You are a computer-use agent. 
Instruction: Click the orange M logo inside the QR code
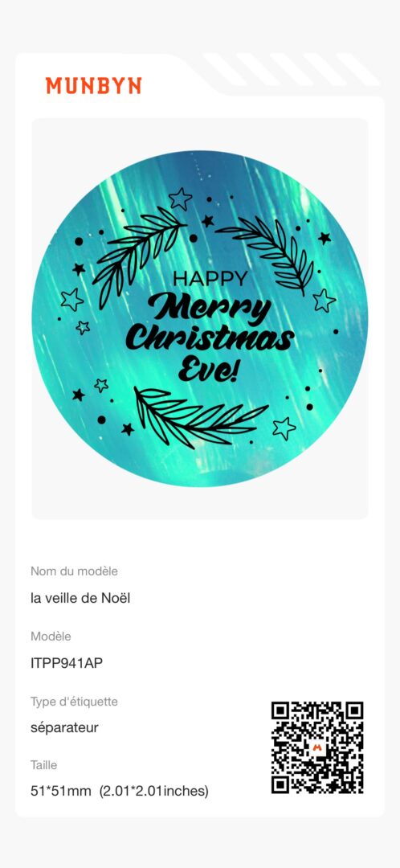point(317,748)
